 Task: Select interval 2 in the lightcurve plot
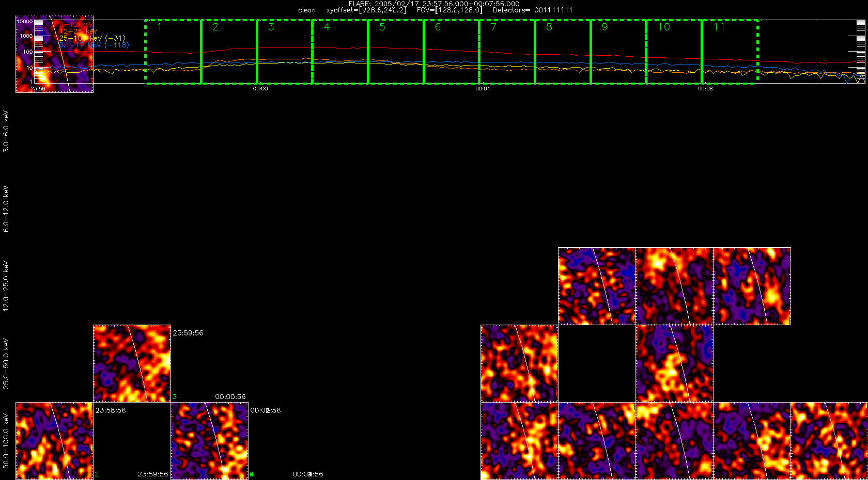(x=229, y=52)
